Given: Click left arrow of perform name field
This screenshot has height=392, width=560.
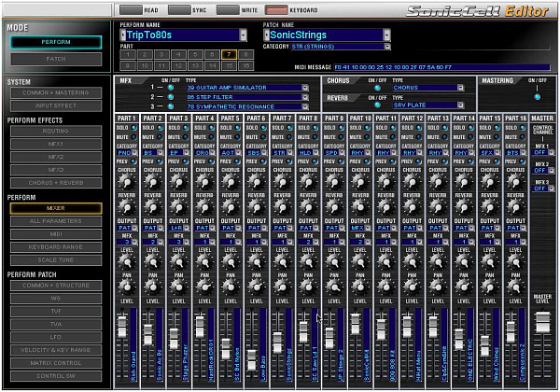Looking at the screenshot, I should 123,35.
